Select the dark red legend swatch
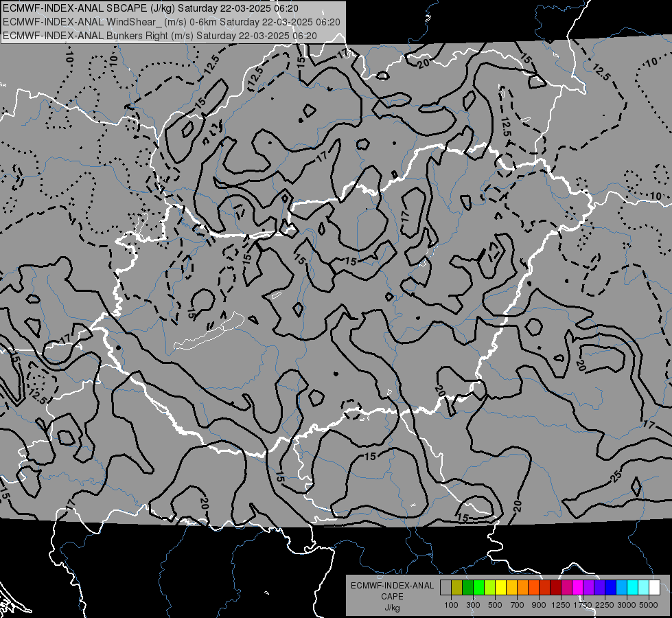 point(555,588)
